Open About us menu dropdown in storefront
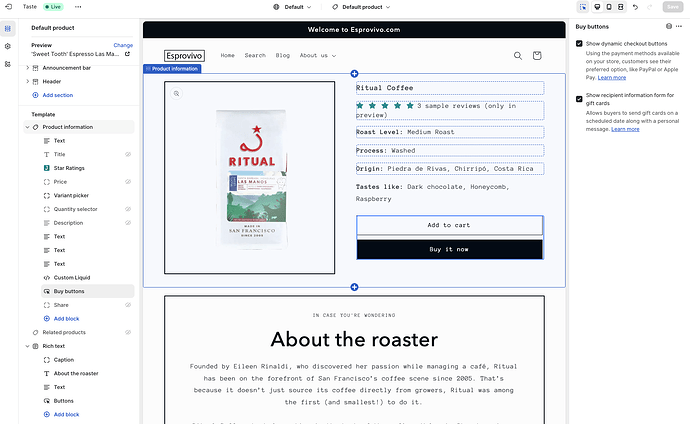Screen dimensions: 690x424 [318, 55]
